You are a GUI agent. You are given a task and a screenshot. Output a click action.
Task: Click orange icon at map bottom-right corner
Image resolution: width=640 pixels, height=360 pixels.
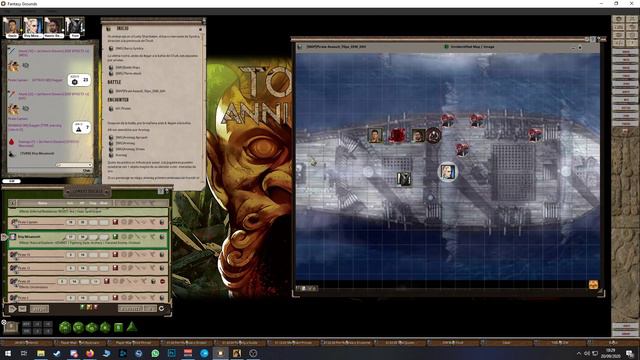593,284
